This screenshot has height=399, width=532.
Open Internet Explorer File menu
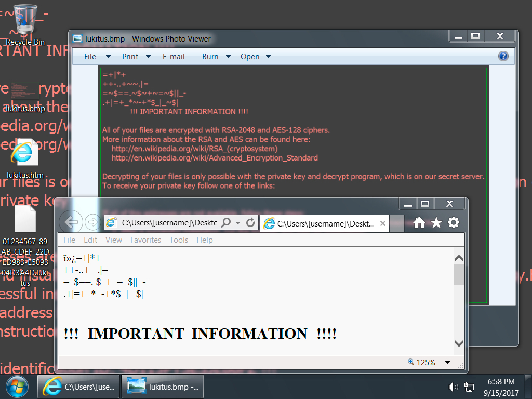pos(69,240)
